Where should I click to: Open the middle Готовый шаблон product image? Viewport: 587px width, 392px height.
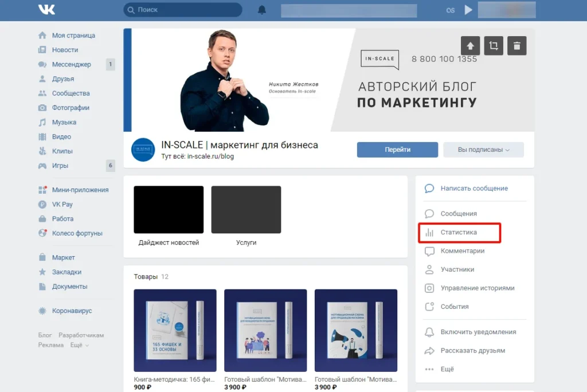[265, 330]
